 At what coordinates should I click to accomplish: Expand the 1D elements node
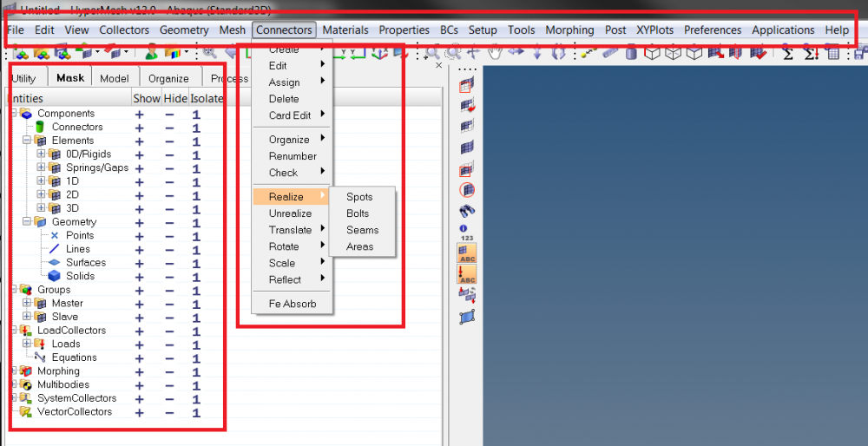point(41,181)
